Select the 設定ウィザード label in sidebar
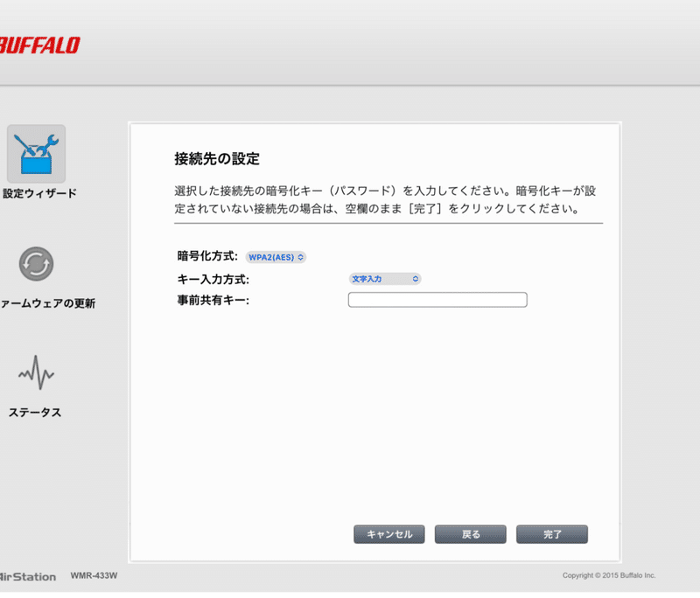Image resolution: width=700 pixels, height=598 pixels. tap(39, 193)
